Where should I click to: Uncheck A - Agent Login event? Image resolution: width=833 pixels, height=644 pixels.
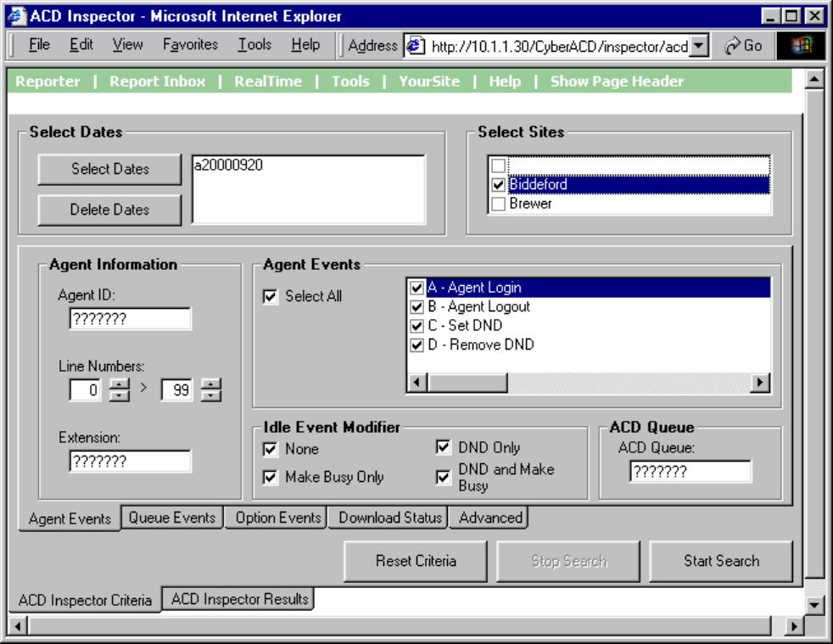(417, 288)
